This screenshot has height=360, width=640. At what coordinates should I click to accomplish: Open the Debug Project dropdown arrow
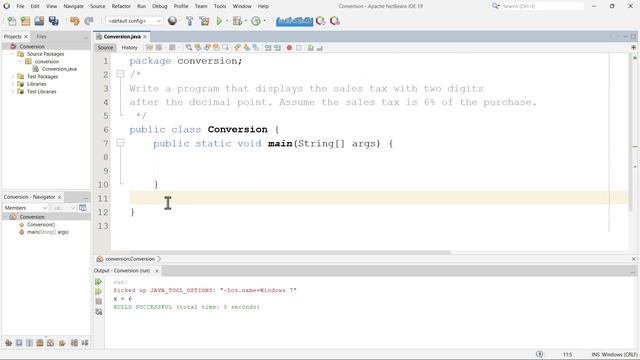tap(246, 21)
